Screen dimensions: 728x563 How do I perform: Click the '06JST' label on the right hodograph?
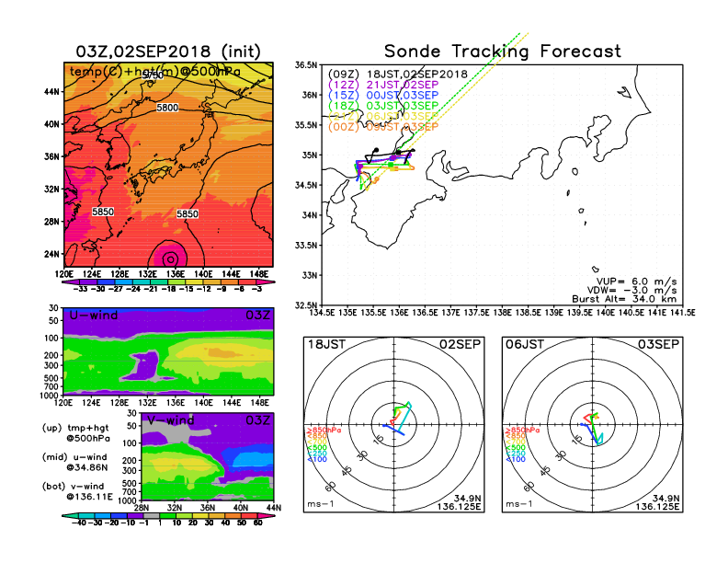point(525,344)
